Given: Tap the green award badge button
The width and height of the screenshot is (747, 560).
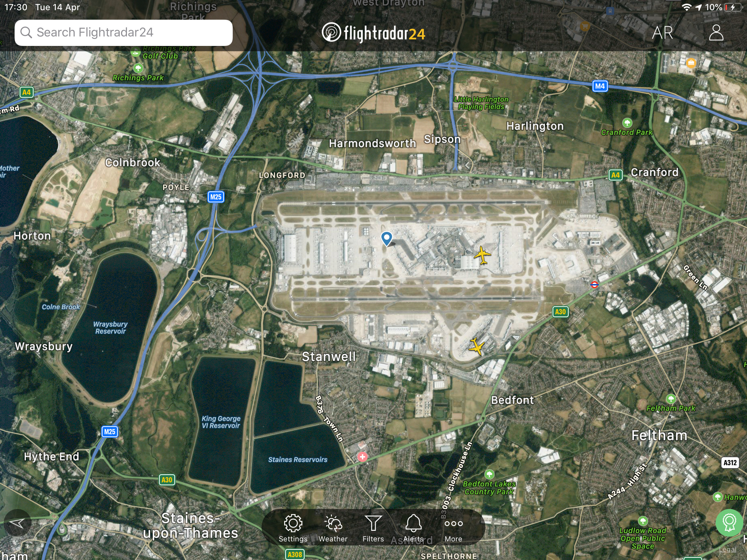Looking at the screenshot, I should pos(729,523).
